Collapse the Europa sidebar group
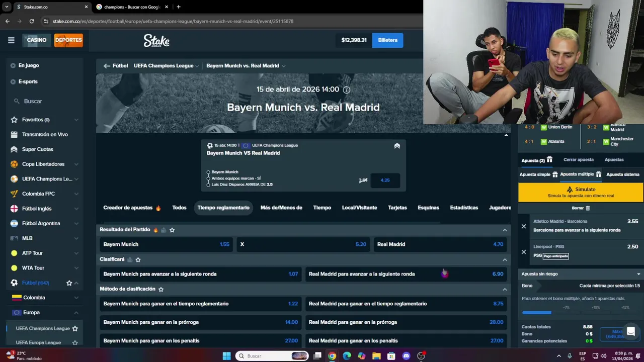644x362 pixels. (76, 313)
